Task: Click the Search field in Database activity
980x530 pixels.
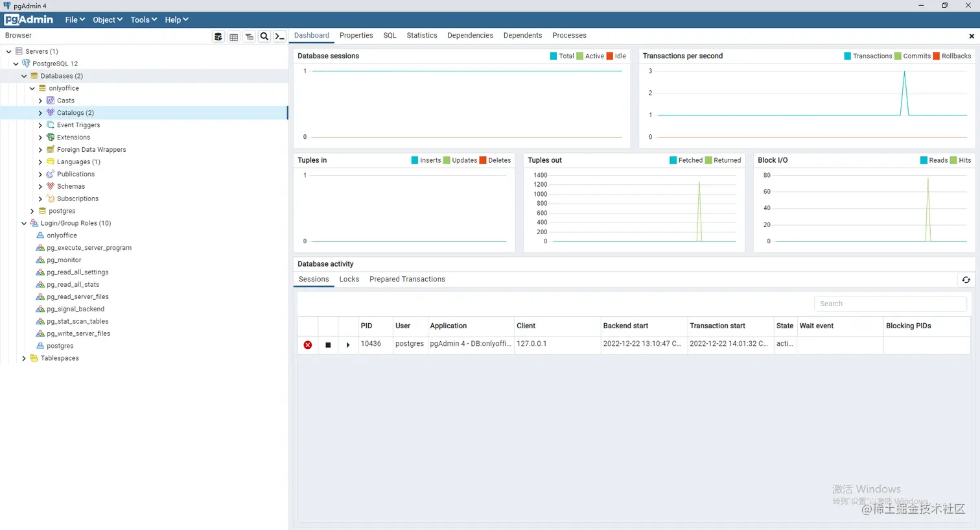Action: point(891,304)
